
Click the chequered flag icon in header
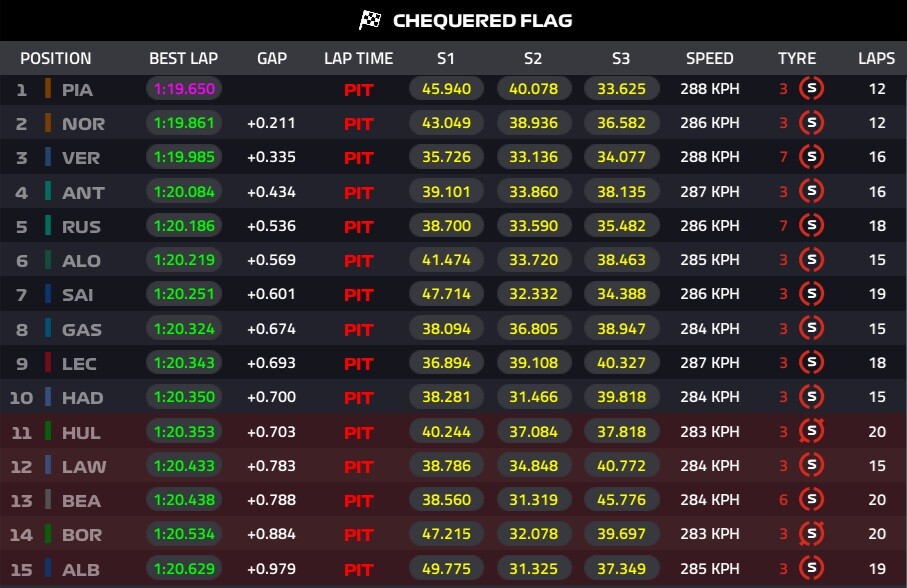pos(371,20)
